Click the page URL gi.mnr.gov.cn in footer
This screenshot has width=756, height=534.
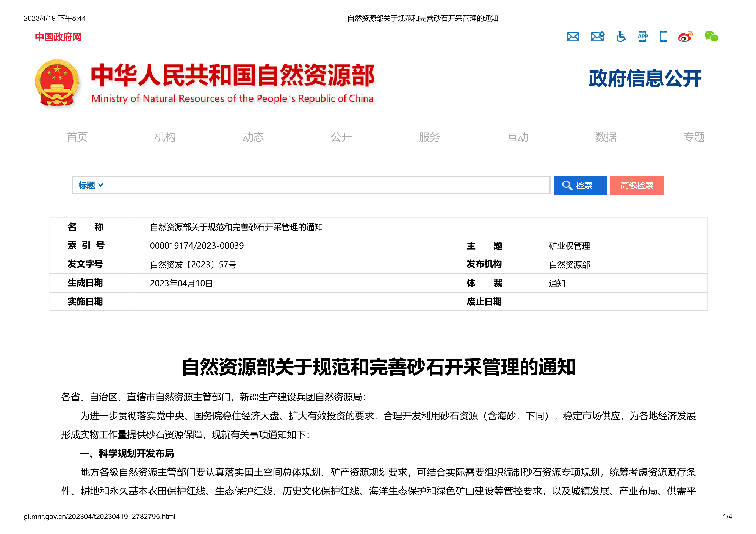click(x=99, y=517)
